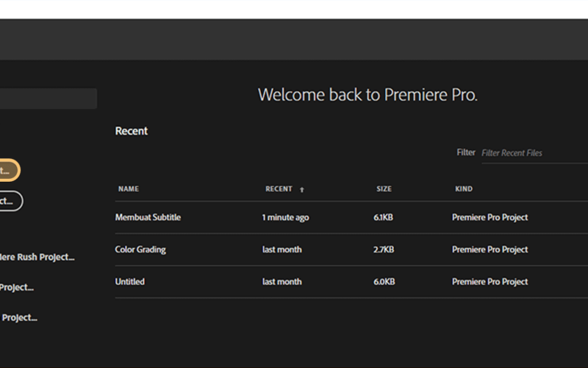588x368 pixels.
Task: Sort by the NAME column header
Action: point(129,189)
